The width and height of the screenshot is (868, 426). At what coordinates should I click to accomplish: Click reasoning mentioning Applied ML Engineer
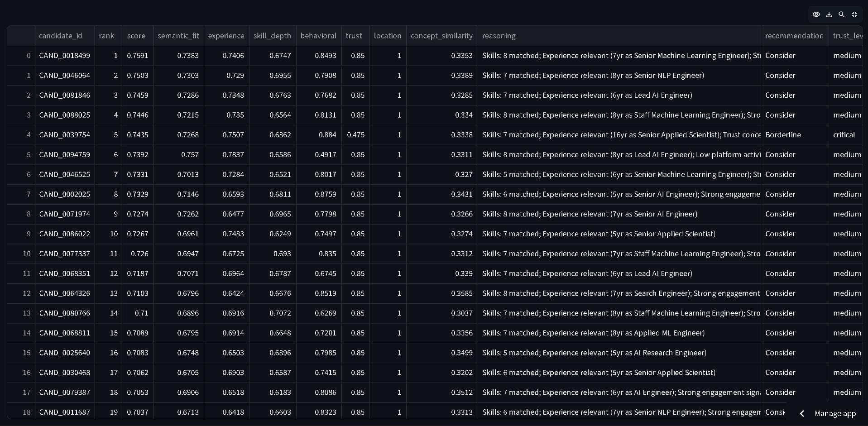(x=619, y=333)
